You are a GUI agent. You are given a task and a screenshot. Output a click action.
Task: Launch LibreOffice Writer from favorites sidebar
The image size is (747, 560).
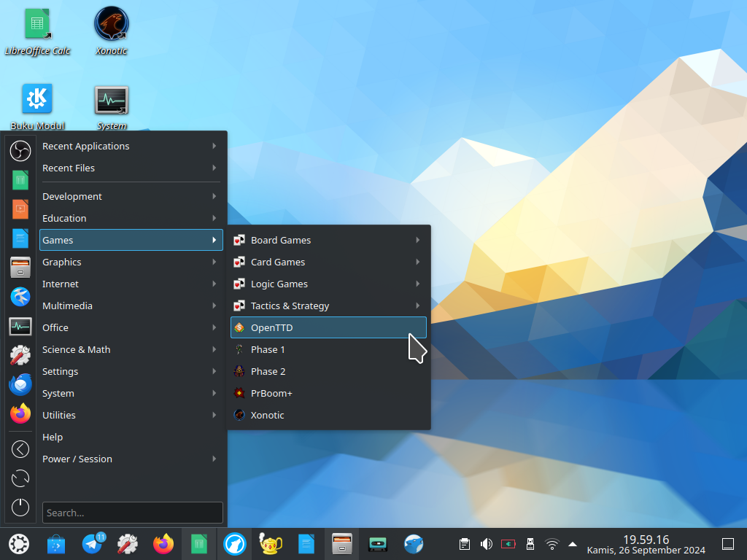(x=20, y=238)
